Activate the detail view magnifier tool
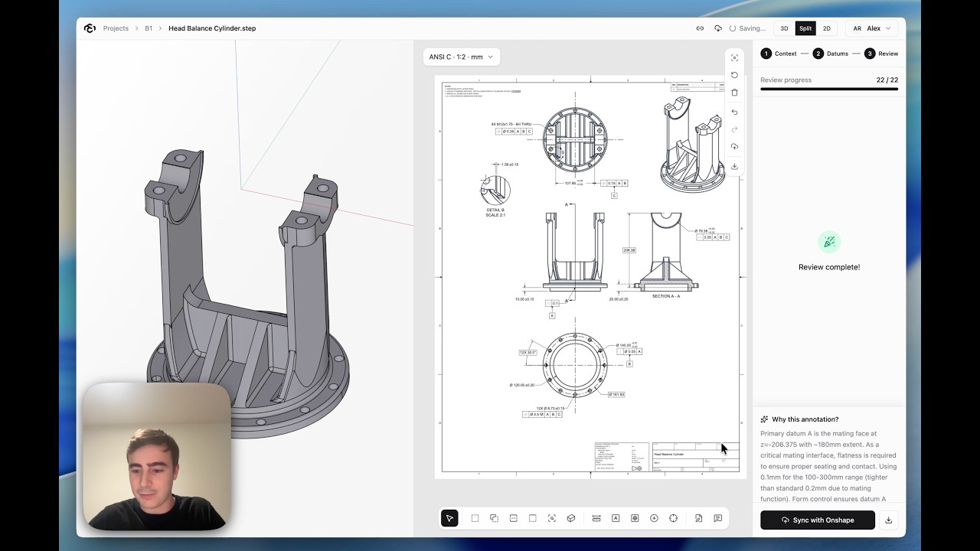Viewport: 980px width, 551px height. [551, 518]
